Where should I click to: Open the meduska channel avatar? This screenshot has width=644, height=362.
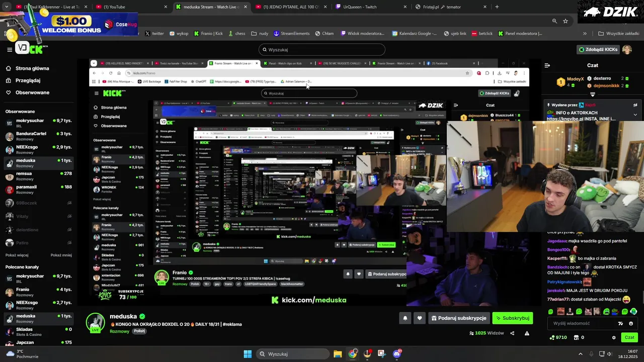(x=95, y=322)
